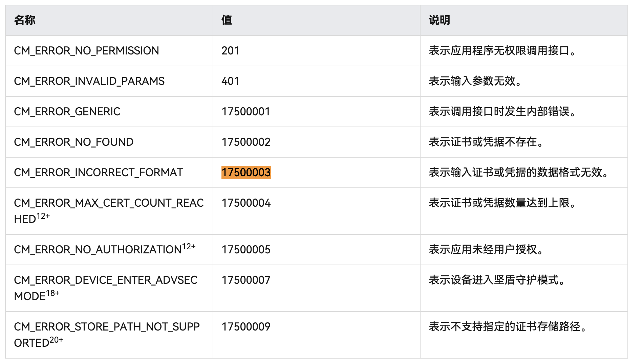Viewport: 642px width, 364px height.
Task: Click the 值 column header
Action: pos(227,20)
